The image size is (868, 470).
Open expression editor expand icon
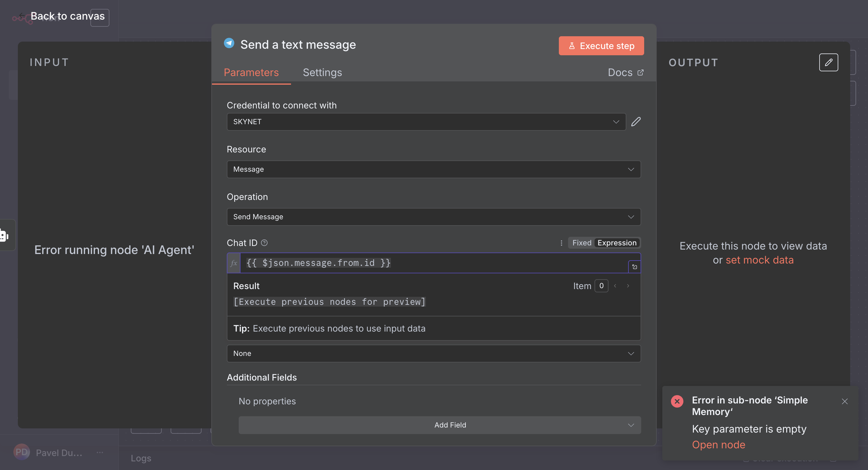634,267
